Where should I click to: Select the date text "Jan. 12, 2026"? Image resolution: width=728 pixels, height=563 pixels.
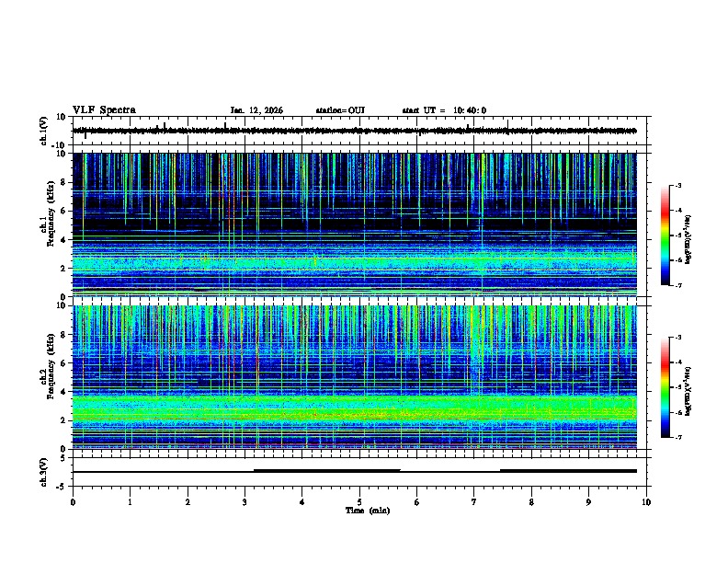[x=256, y=110]
